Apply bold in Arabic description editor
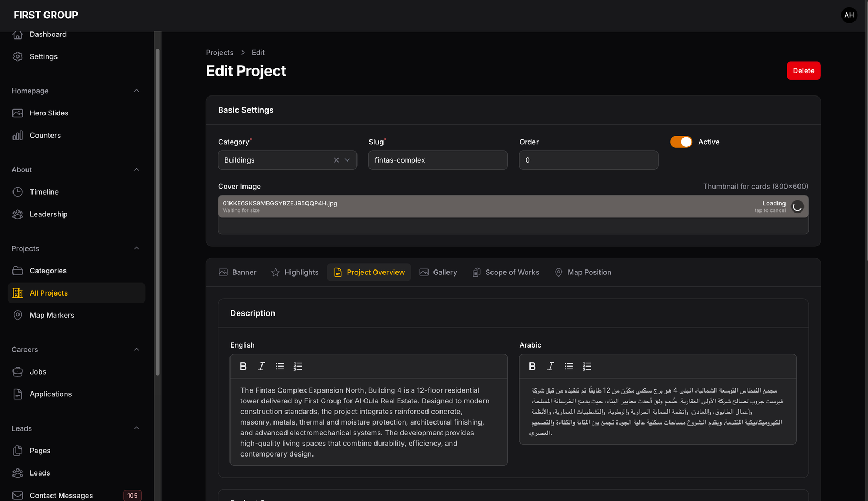The width and height of the screenshot is (868, 501). [x=532, y=367]
